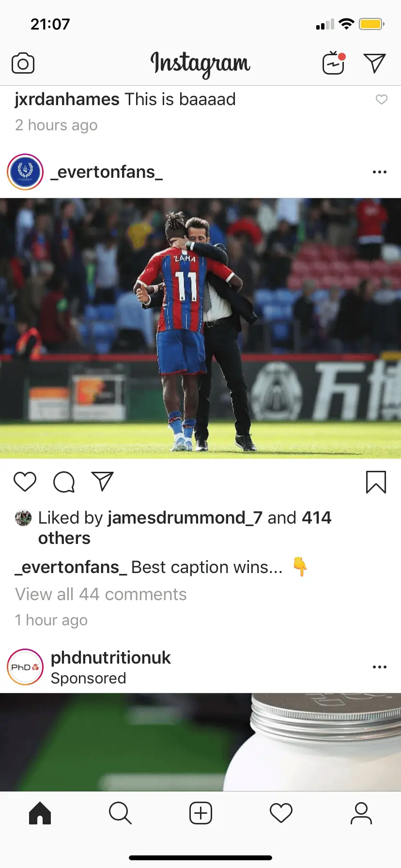The height and width of the screenshot is (868, 401).
Task: Open _evertonfans_ username in post header
Action: pyautogui.click(x=107, y=172)
